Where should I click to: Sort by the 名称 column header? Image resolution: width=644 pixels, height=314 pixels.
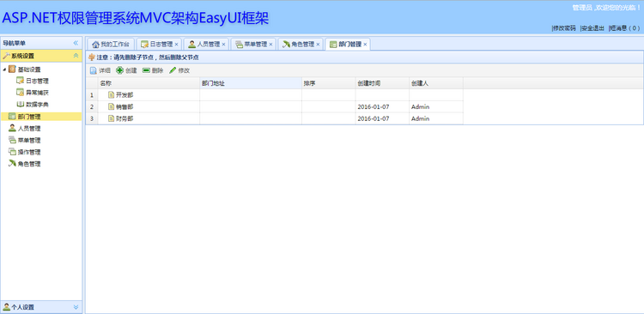(x=149, y=83)
